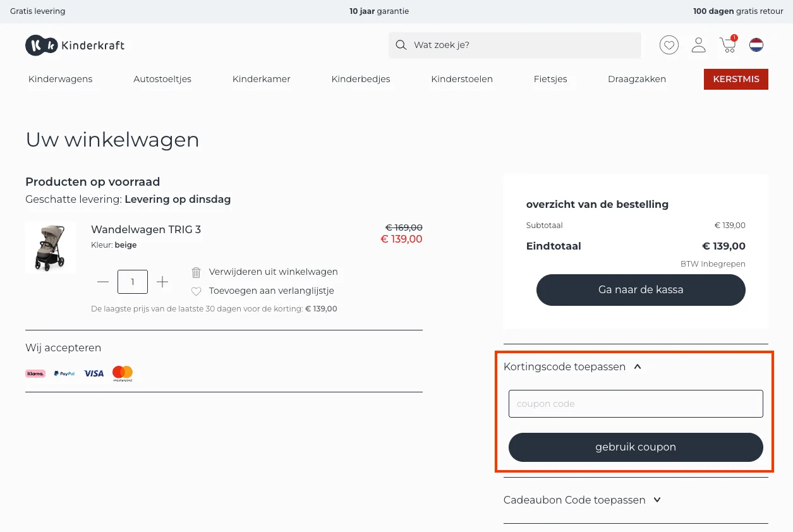Click the trash icon to remove item
Image resolution: width=793 pixels, height=532 pixels.
coord(196,272)
